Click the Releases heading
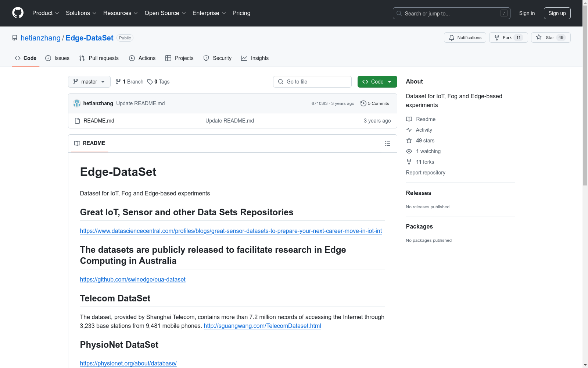The height and width of the screenshot is (368, 588). point(419,193)
